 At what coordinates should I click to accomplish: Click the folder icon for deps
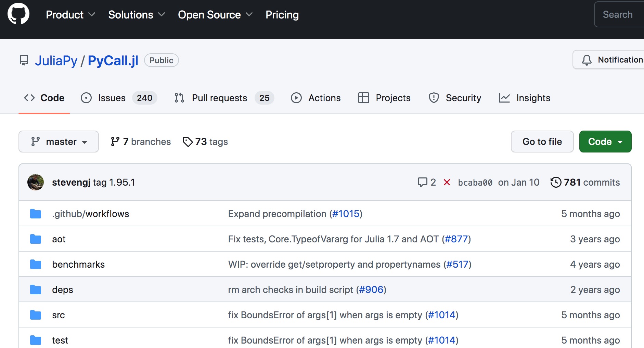[36, 290]
